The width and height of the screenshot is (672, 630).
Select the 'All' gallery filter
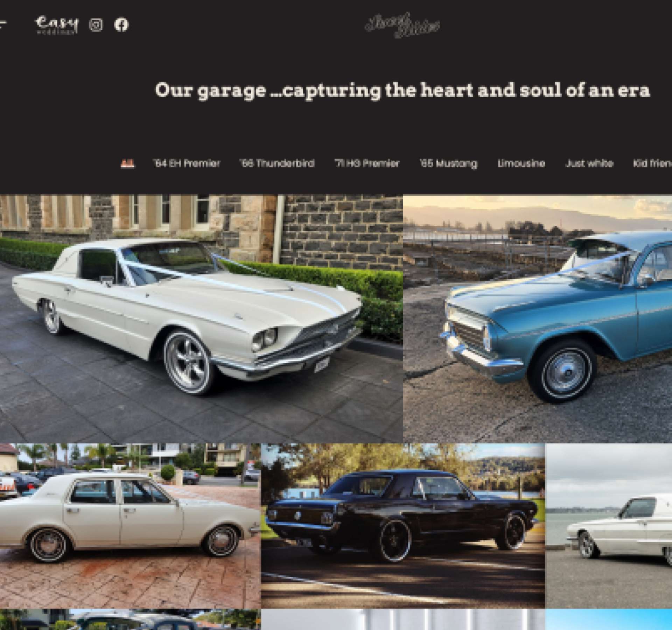coord(127,163)
